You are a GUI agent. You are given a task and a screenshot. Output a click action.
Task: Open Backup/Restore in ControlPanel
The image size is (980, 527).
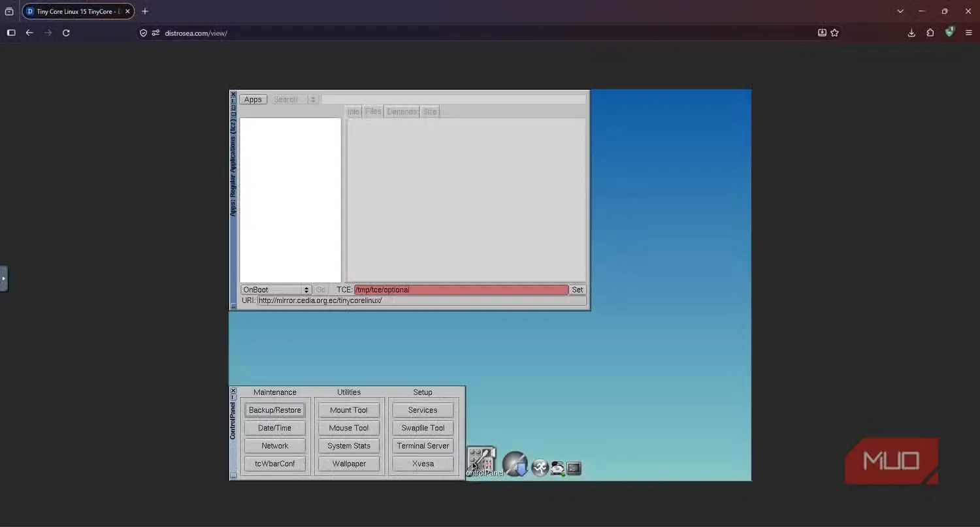pos(275,410)
